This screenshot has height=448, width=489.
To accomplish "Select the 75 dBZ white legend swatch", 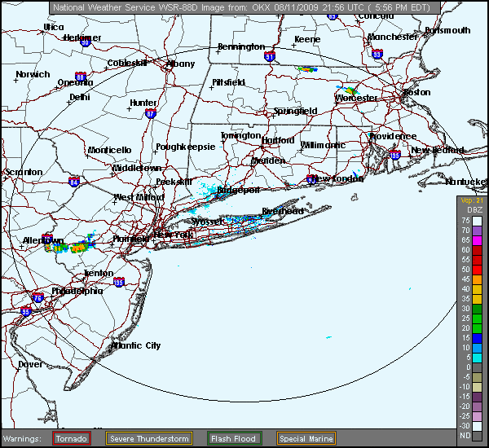I will pos(477,221).
